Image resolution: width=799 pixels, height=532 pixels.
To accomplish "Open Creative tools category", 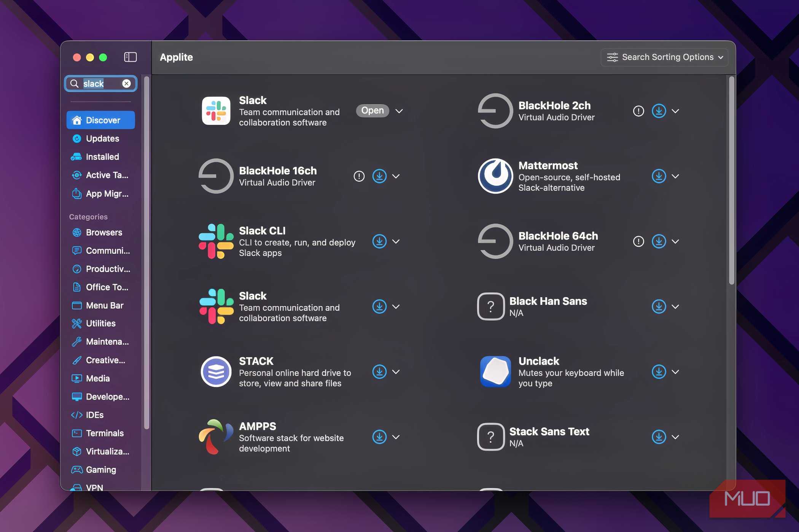I will pyautogui.click(x=101, y=360).
